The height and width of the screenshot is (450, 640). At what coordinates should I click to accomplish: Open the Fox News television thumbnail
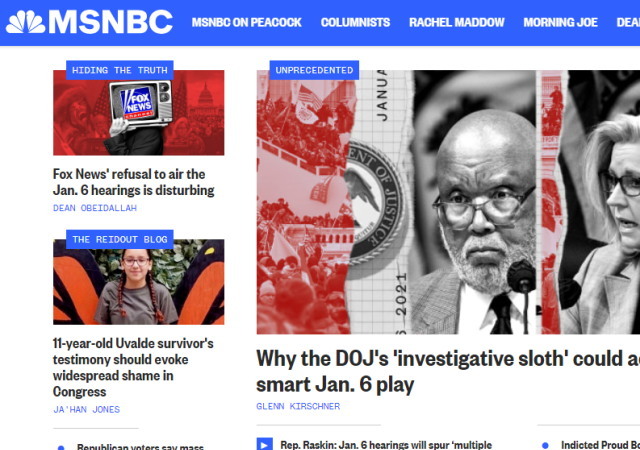138,113
